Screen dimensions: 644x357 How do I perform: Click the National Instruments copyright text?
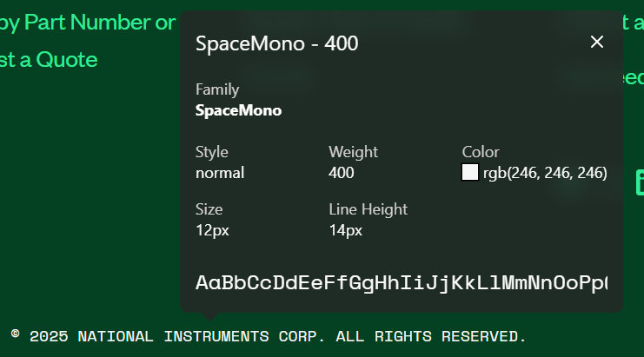[278, 336]
